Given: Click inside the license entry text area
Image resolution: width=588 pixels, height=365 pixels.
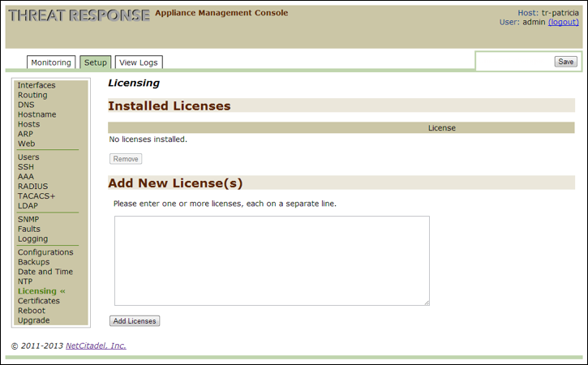Looking at the screenshot, I should coord(272,260).
